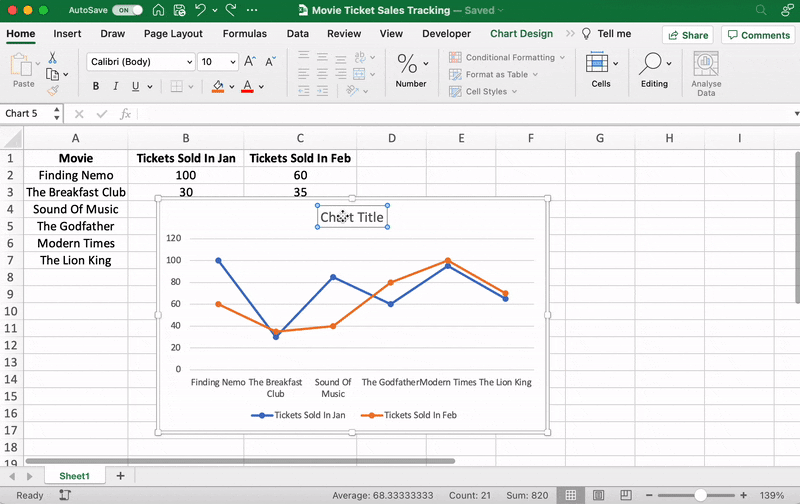The height and width of the screenshot is (504, 800).
Task: Switch to Page Layout view in status bar
Action: pyautogui.click(x=598, y=495)
